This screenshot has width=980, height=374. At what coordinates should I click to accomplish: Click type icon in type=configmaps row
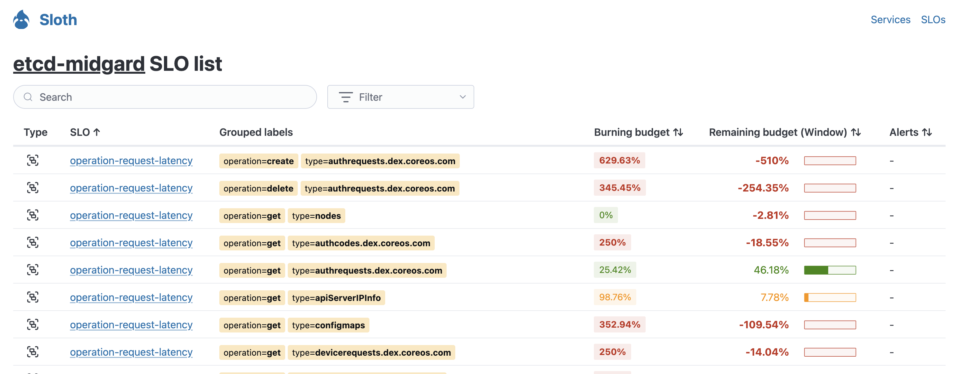click(x=33, y=324)
